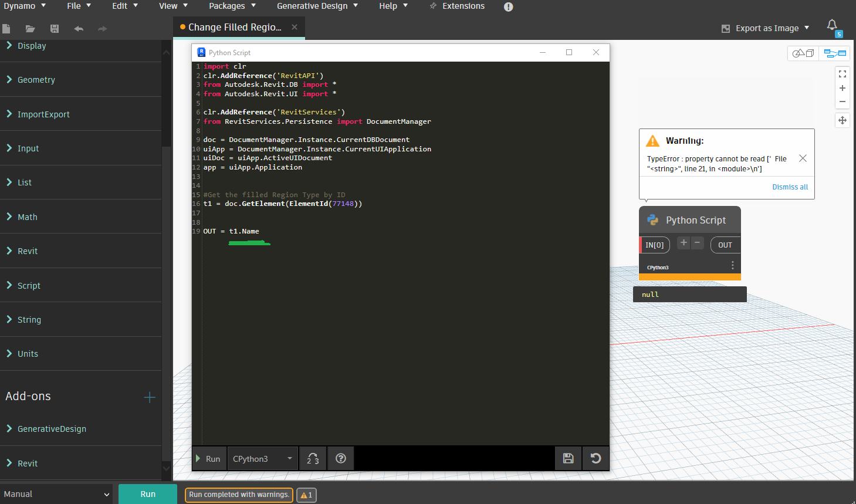Open the Manual run mode dropdown
This screenshot has height=504, width=856.
point(56,494)
